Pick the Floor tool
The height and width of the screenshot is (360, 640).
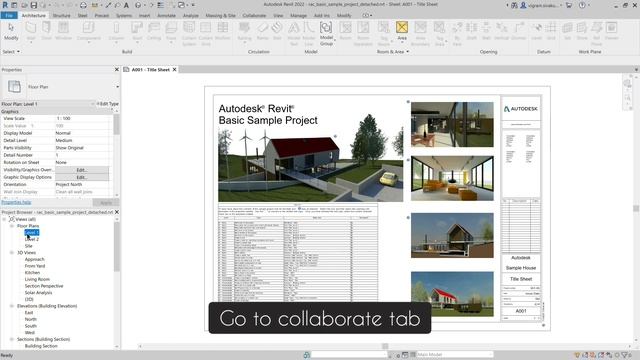[171, 31]
